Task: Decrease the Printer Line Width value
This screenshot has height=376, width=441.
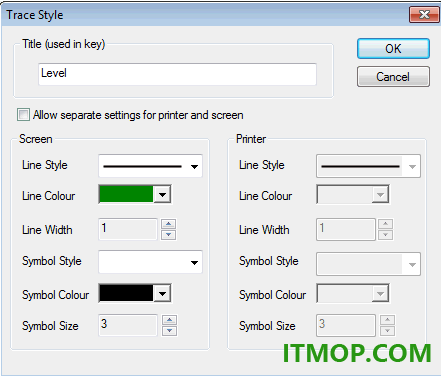Action: pyautogui.click(x=386, y=235)
